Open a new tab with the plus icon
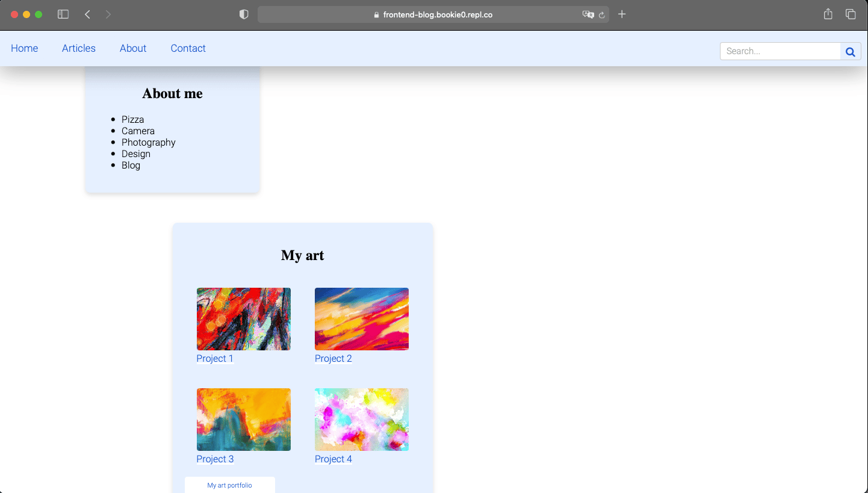Screen dimensions: 868x493 tap(622, 14)
